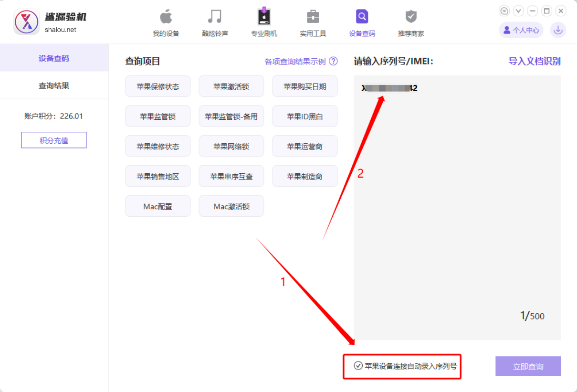Screen dimensions: 577x392
Task: Open the feedback bubble icon in titlebar
Action: (x=504, y=11)
